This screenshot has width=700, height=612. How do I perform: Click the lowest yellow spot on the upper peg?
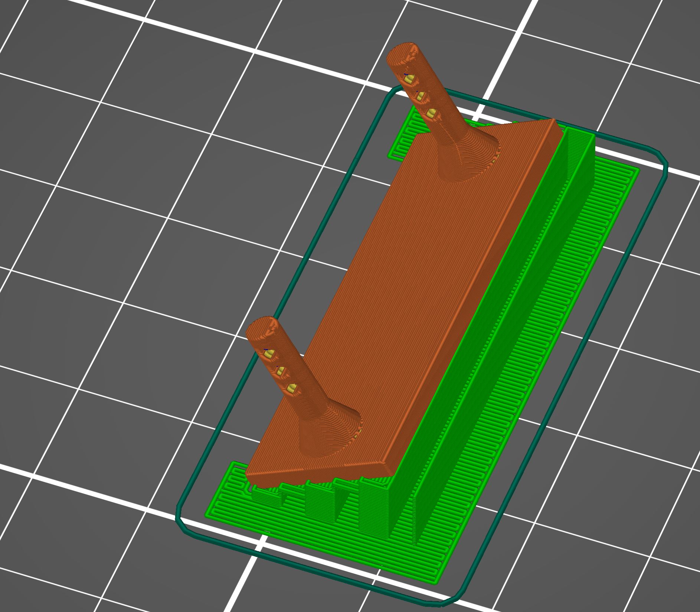(431, 113)
